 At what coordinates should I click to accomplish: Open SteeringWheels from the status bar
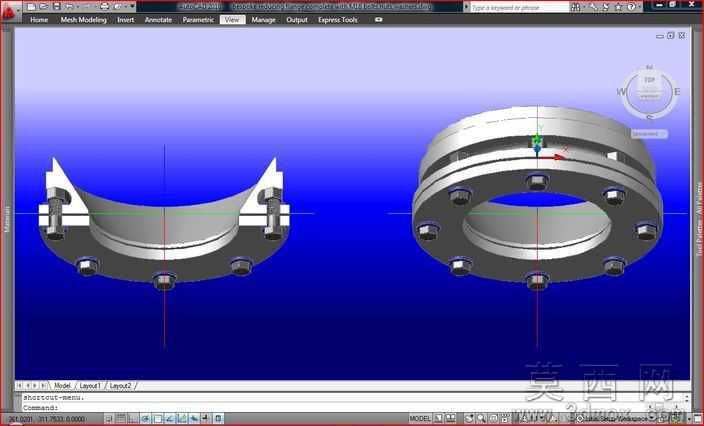494,418
